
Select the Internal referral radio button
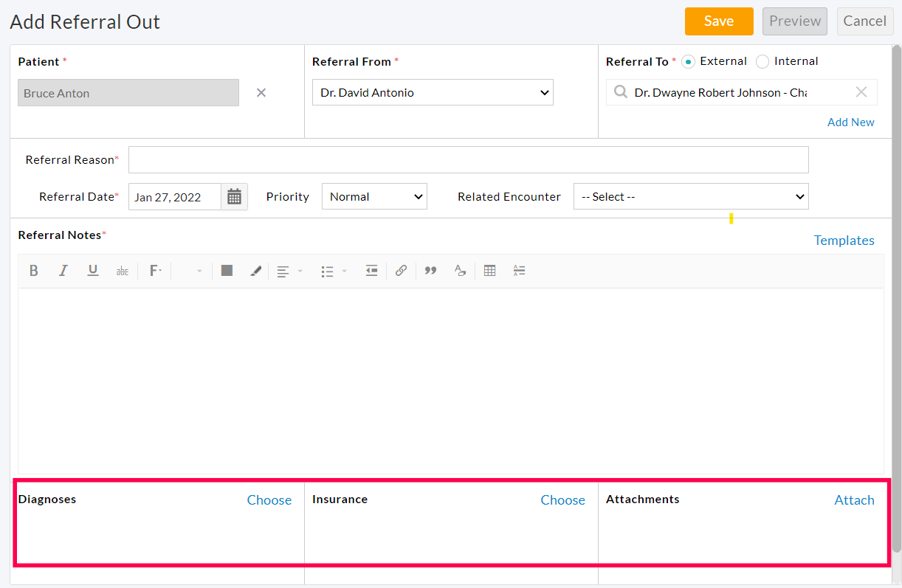762,61
